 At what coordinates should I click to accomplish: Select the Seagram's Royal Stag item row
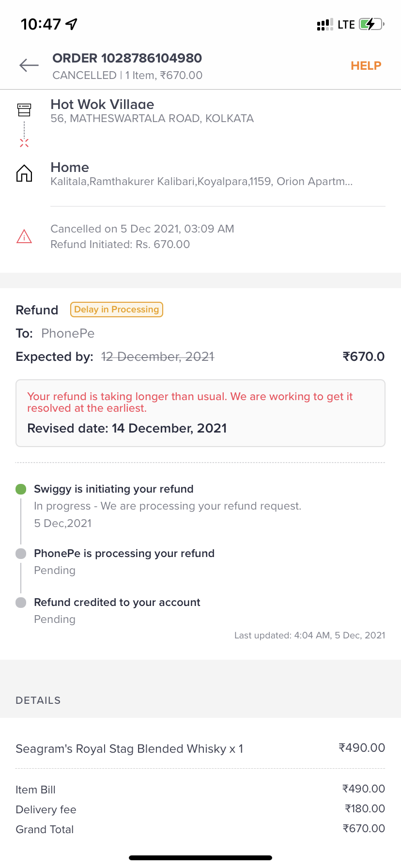[x=200, y=748]
